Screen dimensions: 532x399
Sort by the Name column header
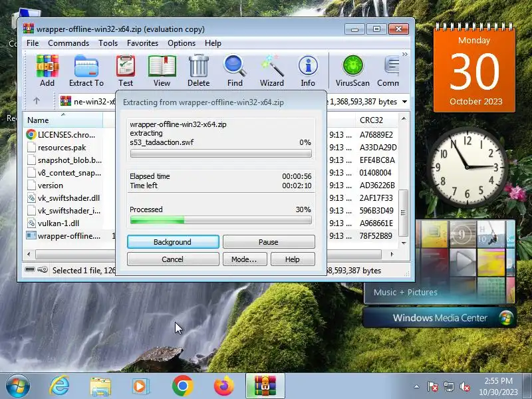pyautogui.click(x=63, y=120)
